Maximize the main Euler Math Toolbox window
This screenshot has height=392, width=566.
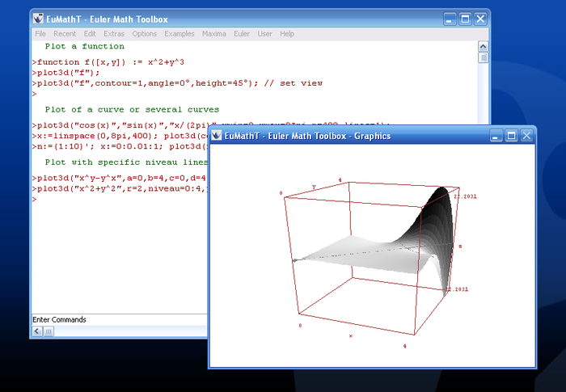[x=465, y=18]
